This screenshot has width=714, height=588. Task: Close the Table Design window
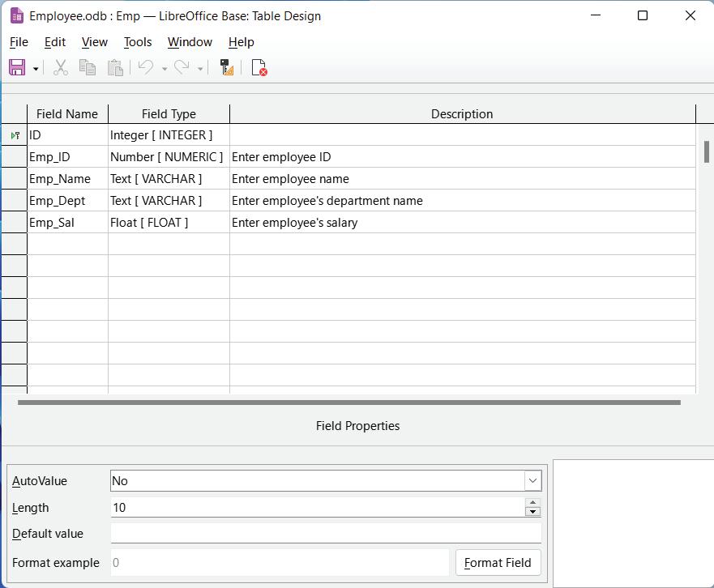(x=690, y=15)
